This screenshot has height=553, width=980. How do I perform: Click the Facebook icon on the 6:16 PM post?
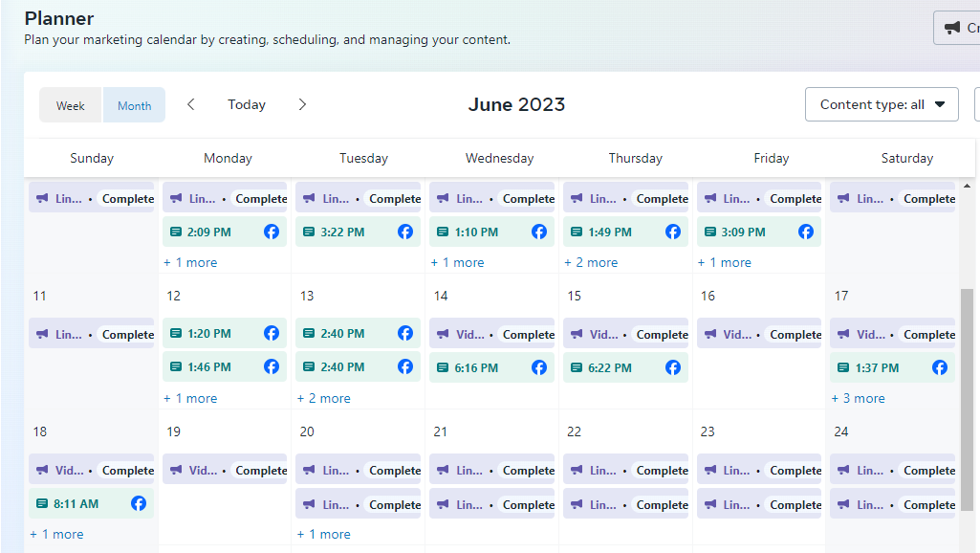pyautogui.click(x=539, y=367)
